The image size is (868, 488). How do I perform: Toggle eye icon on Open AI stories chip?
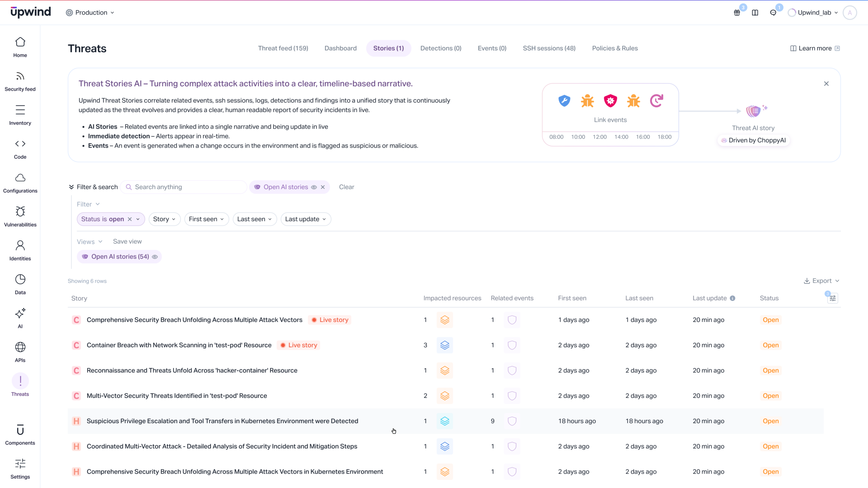(x=314, y=187)
